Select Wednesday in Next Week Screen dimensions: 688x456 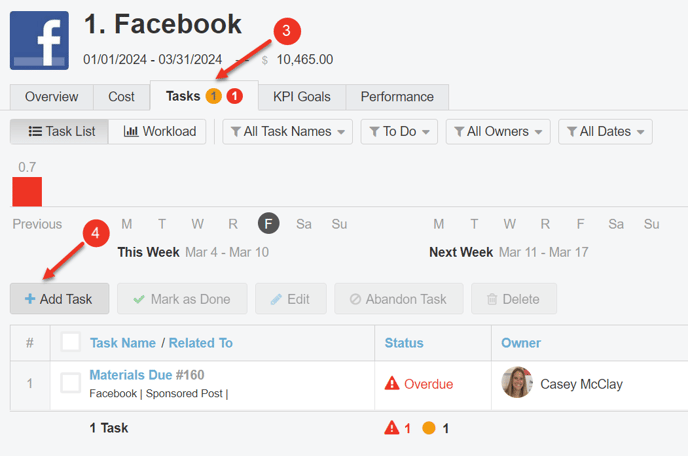click(x=509, y=224)
